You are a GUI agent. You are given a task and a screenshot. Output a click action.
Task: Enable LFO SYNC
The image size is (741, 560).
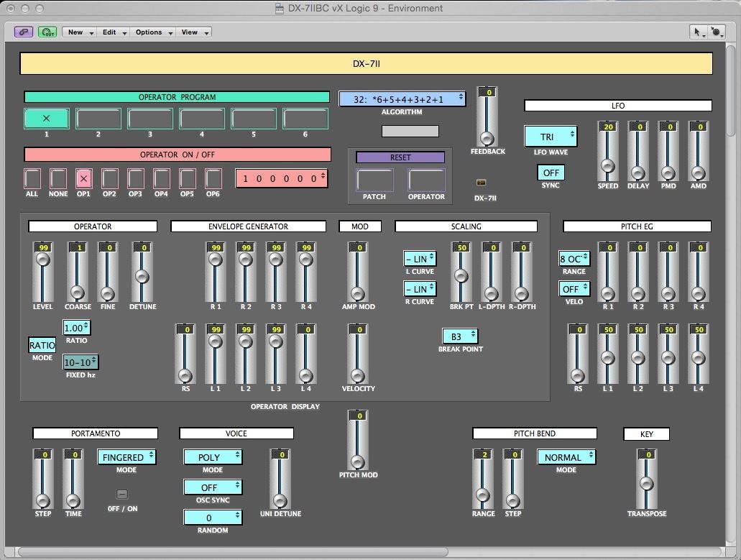pyautogui.click(x=551, y=173)
